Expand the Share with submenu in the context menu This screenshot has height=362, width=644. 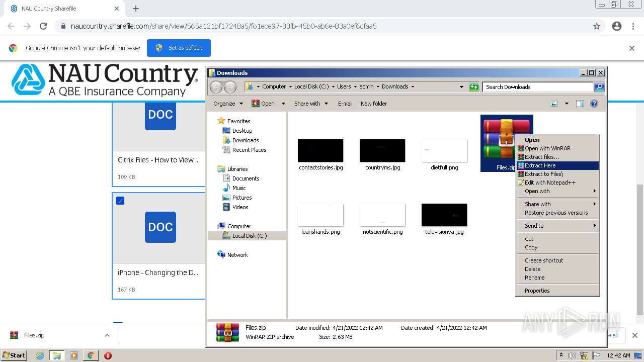pos(557,204)
